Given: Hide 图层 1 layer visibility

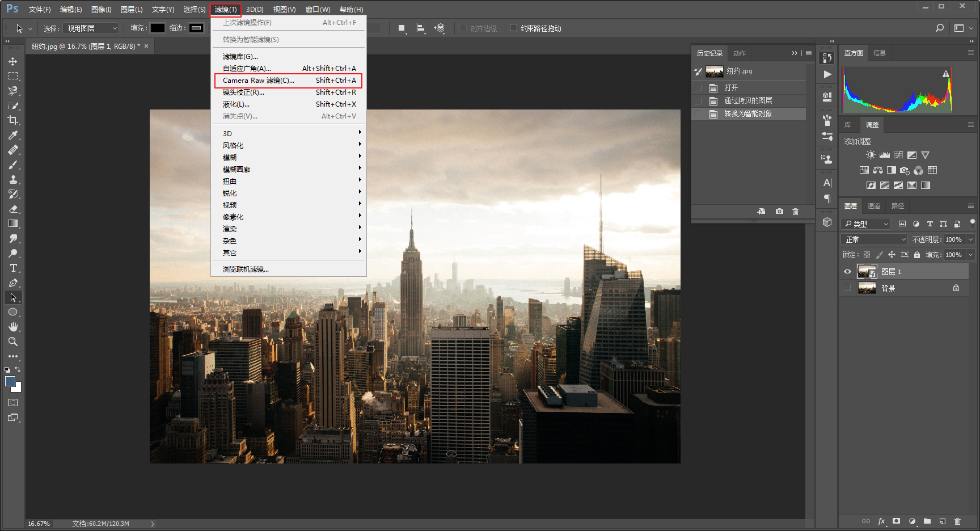Looking at the screenshot, I should (x=847, y=272).
